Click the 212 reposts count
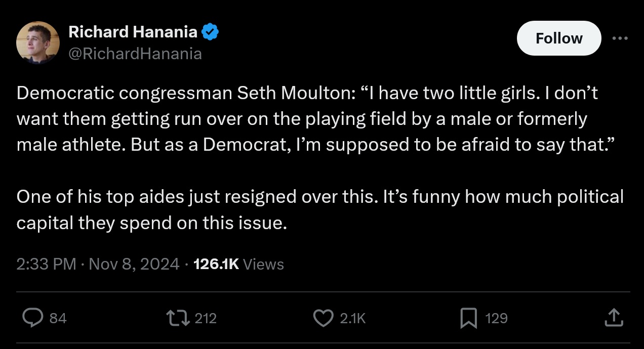The image size is (644, 349). [x=206, y=318]
